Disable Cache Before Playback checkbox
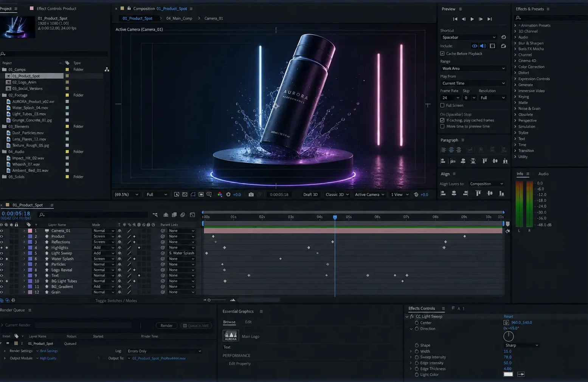Image resolution: width=588 pixels, height=382 pixels. [442, 54]
